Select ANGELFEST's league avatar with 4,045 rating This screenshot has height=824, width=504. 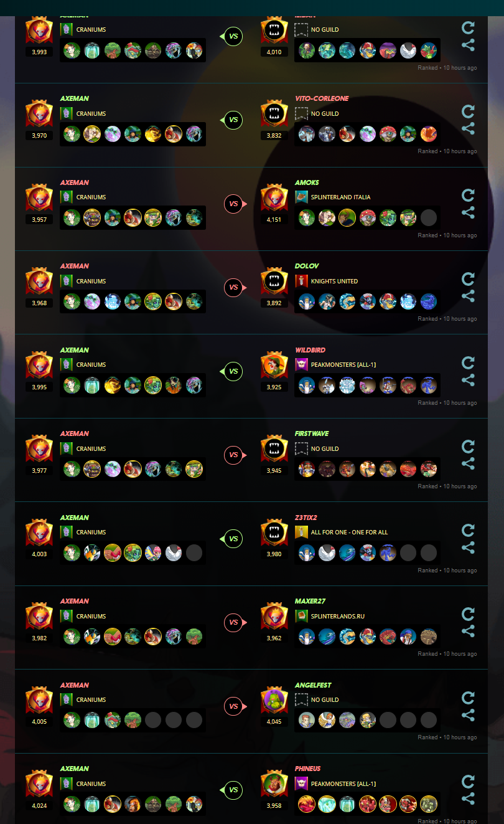click(x=274, y=702)
